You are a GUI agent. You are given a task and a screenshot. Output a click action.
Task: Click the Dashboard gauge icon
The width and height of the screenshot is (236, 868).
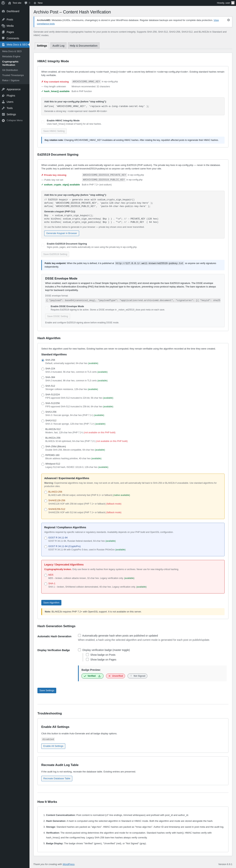coord(3,11)
